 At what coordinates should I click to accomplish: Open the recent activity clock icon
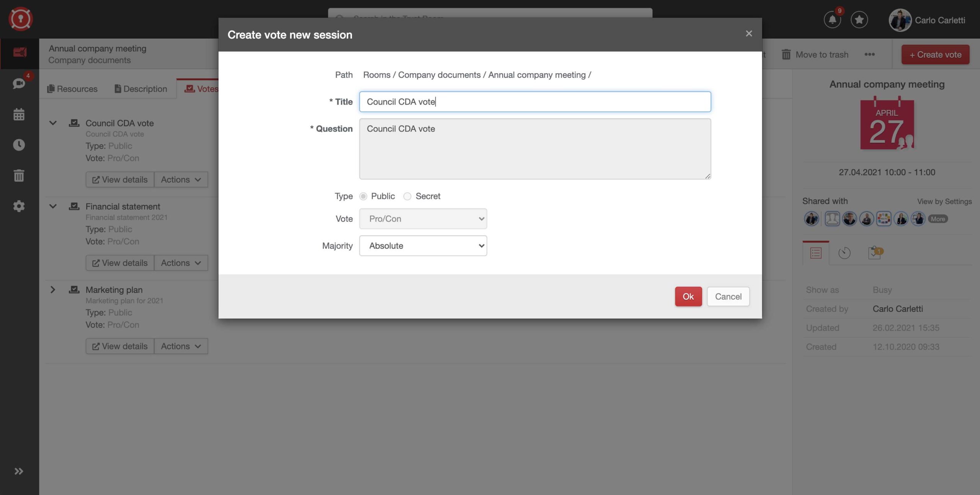[x=18, y=145]
